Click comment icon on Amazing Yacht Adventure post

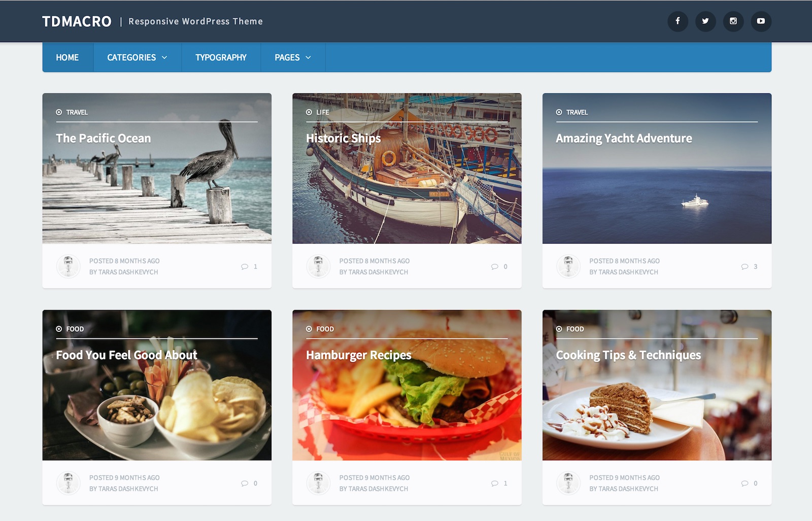(745, 267)
